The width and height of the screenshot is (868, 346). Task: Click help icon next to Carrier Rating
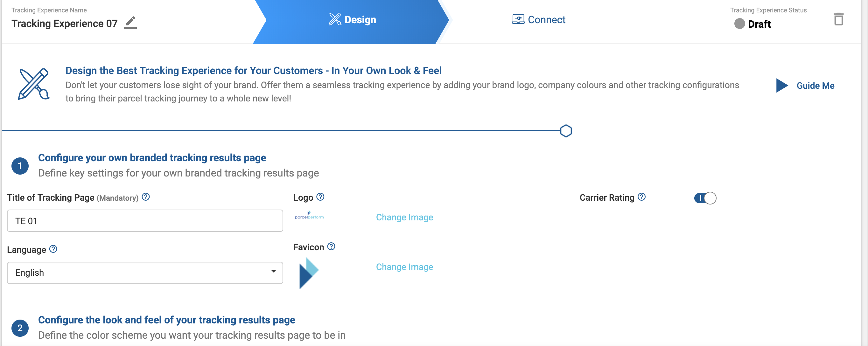pyautogui.click(x=641, y=197)
